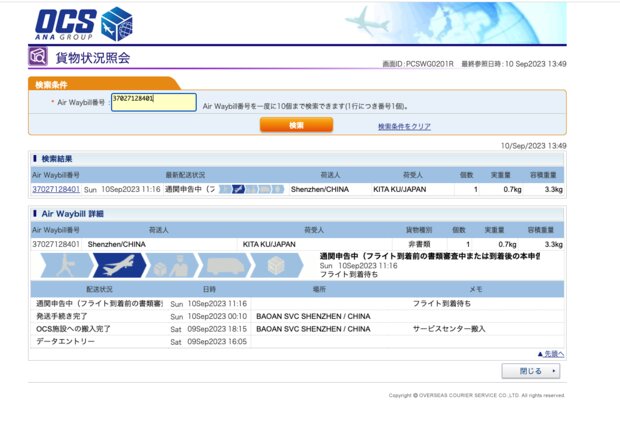Screen dimensions: 620x447
Task: Click the copyright Overseas Courier Service text
Action: click(x=477, y=395)
